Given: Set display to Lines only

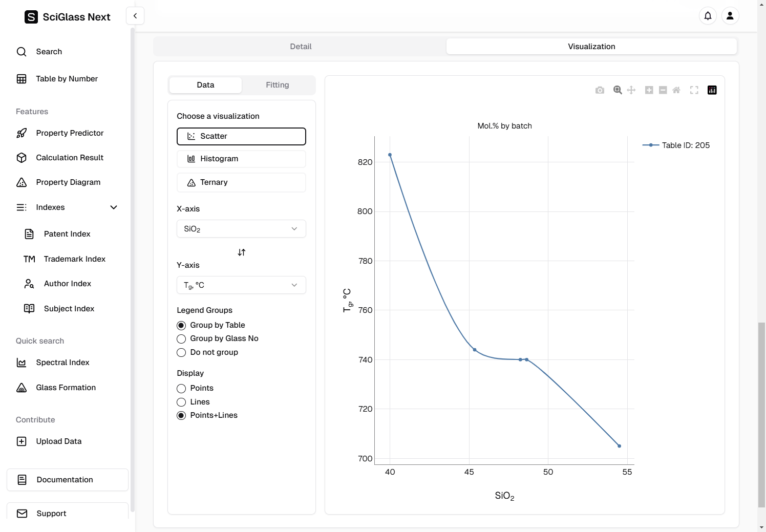Looking at the screenshot, I should pos(181,402).
